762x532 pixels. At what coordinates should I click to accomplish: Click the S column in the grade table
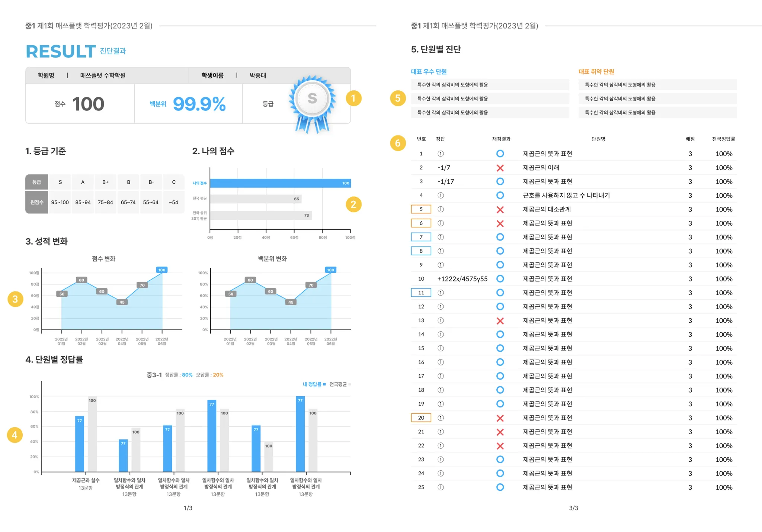(60, 182)
